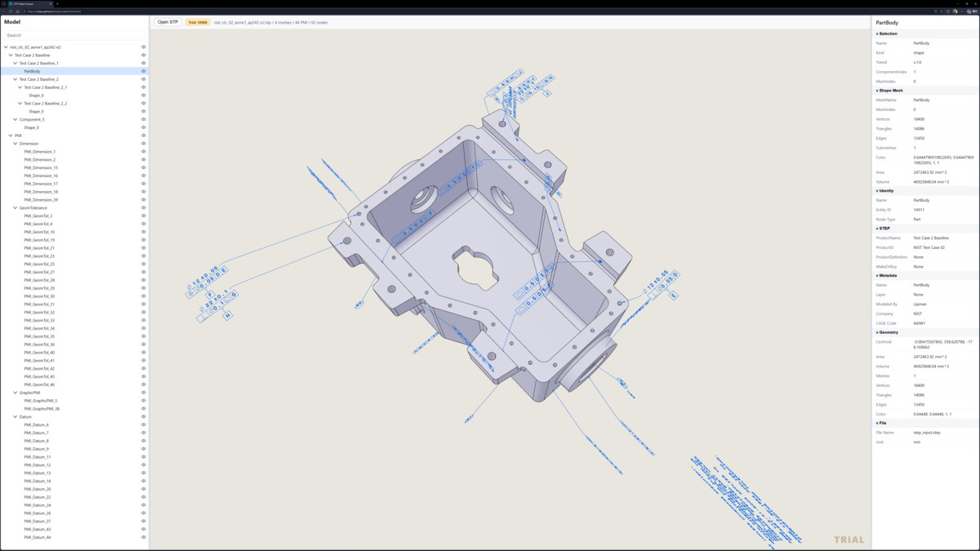Click eye icon beside PMI_Datum_44

click(x=144, y=537)
